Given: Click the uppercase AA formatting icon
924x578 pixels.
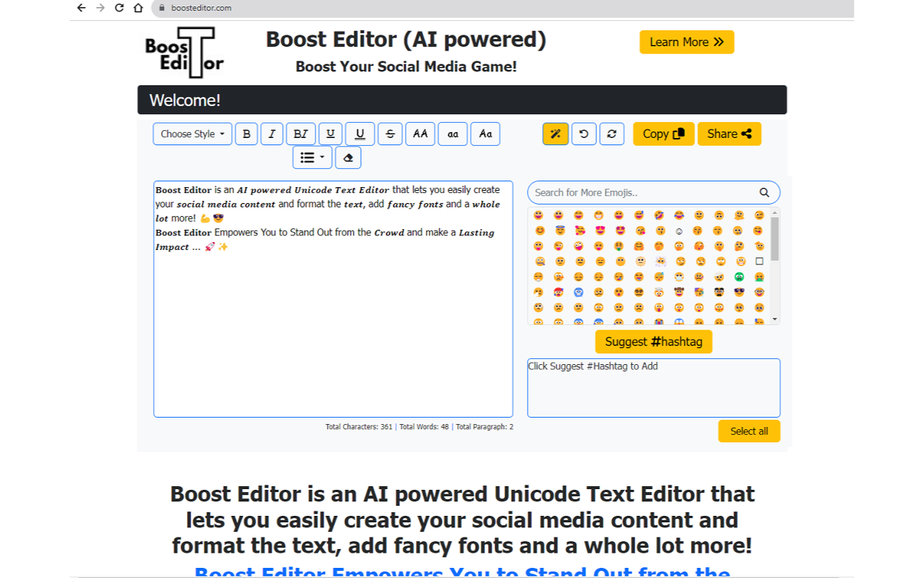Looking at the screenshot, I should [420, 134].
